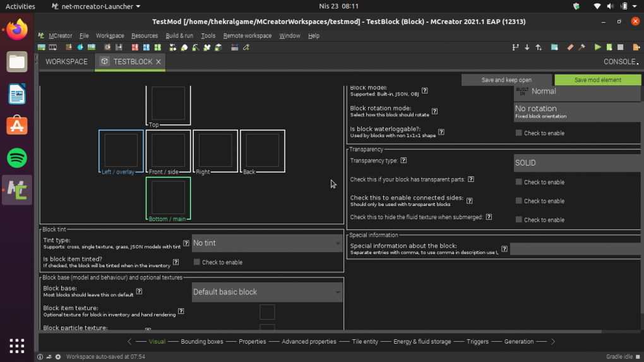
Task: Click the special information text field
Action: [x=575, y=250]
